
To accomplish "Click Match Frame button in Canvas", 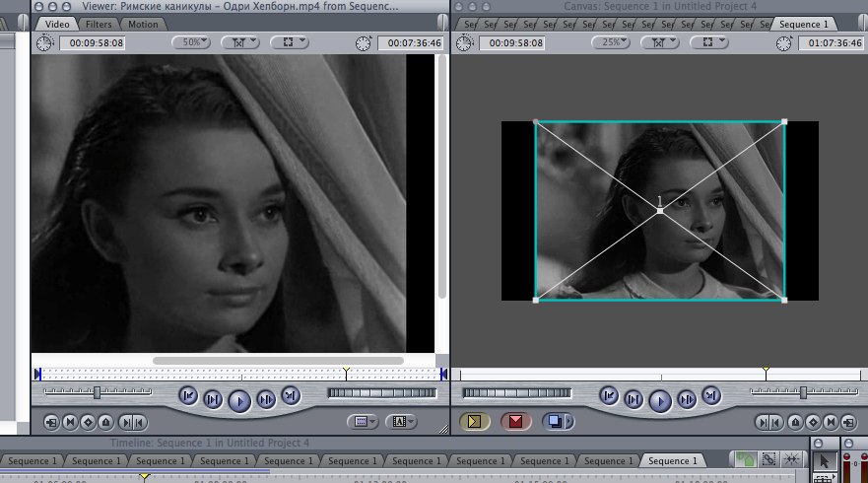I will 848,423.
